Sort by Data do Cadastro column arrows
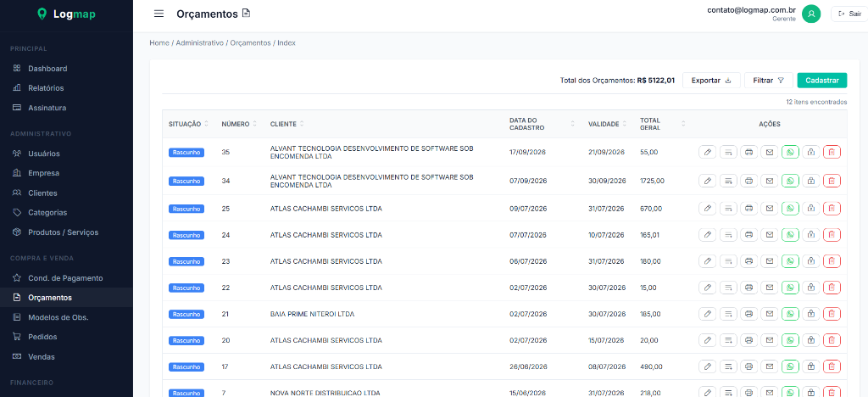868x397 pixels. click(573, 124)
